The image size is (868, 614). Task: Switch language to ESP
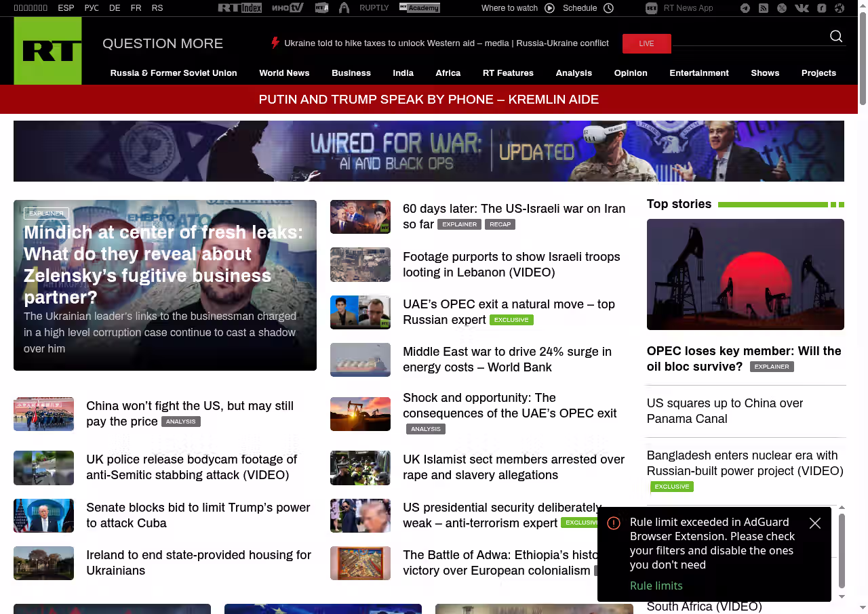pyautogui.click(x=66, y=8)
